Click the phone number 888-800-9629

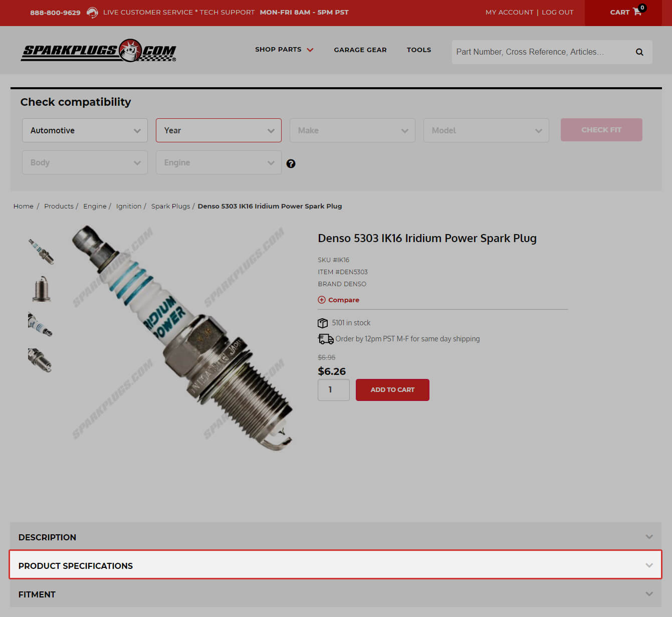55,13
